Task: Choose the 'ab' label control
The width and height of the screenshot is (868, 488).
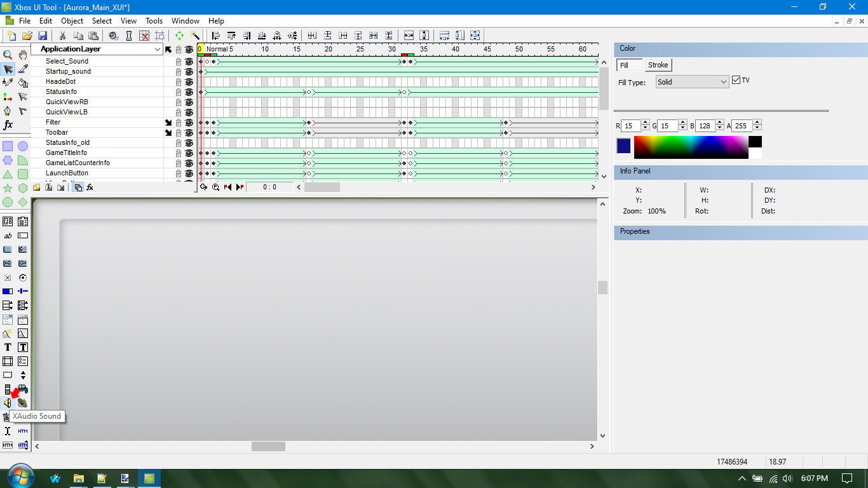Action: pos(8,236)
